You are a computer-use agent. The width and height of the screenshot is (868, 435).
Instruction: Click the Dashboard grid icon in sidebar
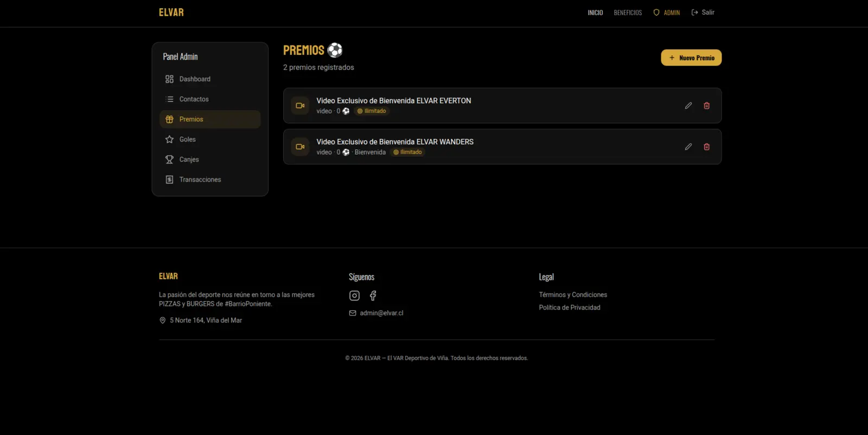point(169,79)
